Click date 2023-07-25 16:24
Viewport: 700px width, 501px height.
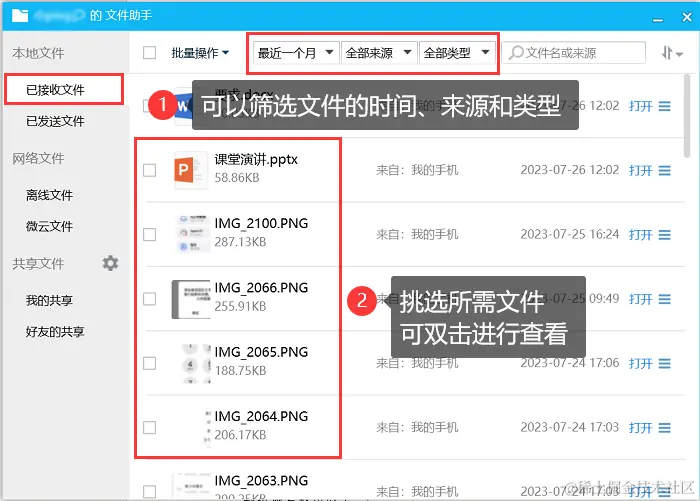570,234
